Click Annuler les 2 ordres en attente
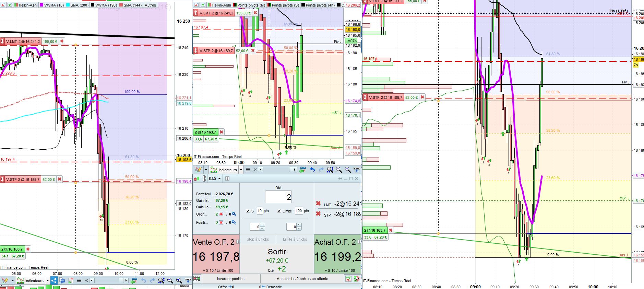Screen dimensions: 644x289 [302, 279]
